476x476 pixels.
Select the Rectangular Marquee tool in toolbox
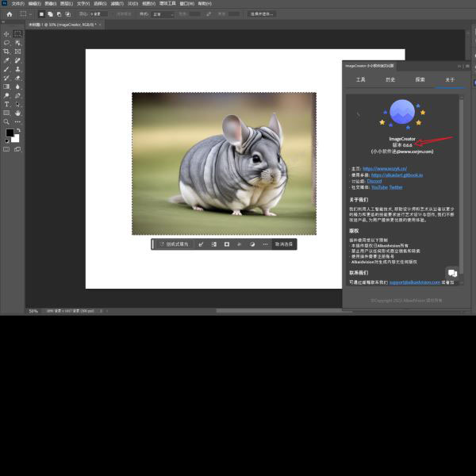pos(17,33)
